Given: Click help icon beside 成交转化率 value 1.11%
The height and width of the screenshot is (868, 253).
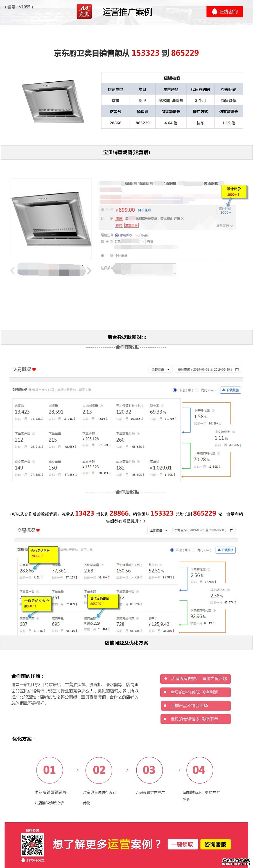Looking at the screenshot, I should [233, 432].
